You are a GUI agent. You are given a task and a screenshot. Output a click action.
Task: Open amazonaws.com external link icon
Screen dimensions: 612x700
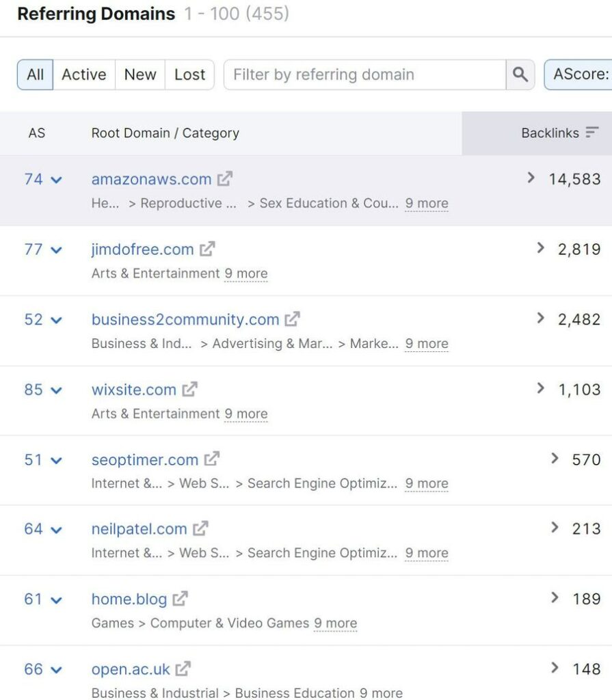[225, 178]
